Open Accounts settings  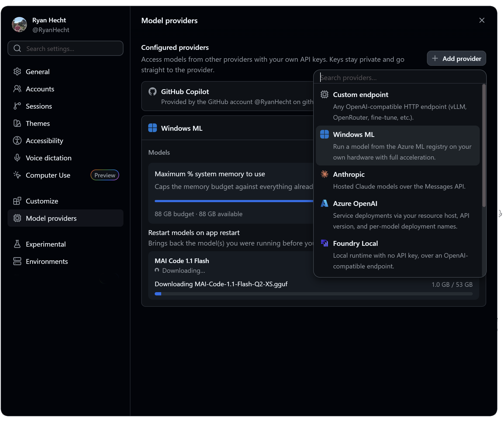(65, 89)
